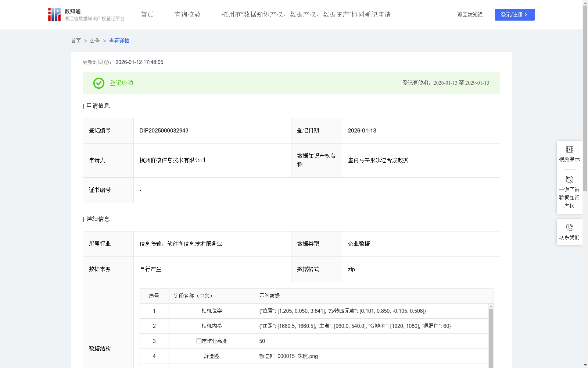Click the 企业数据 data type value

point(359,244)
